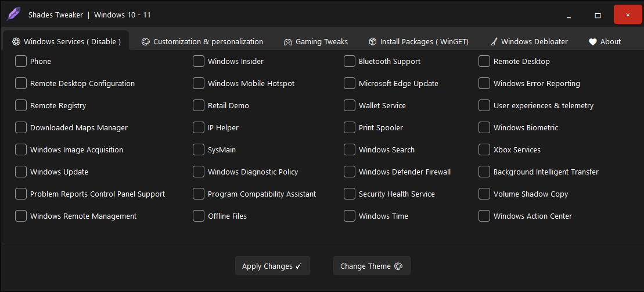Select the Windows Defender Firewall checkbox
Image resolution: width=644 pixels, height=292 pixels.
pos(350,172)
